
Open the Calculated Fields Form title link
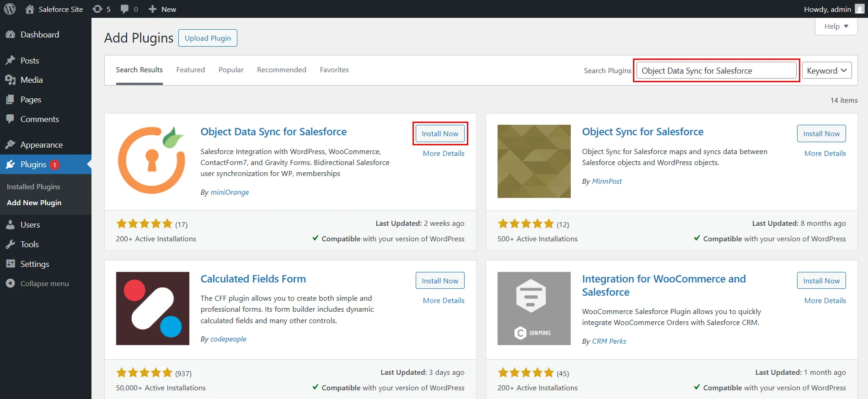[x=253, y=279]
